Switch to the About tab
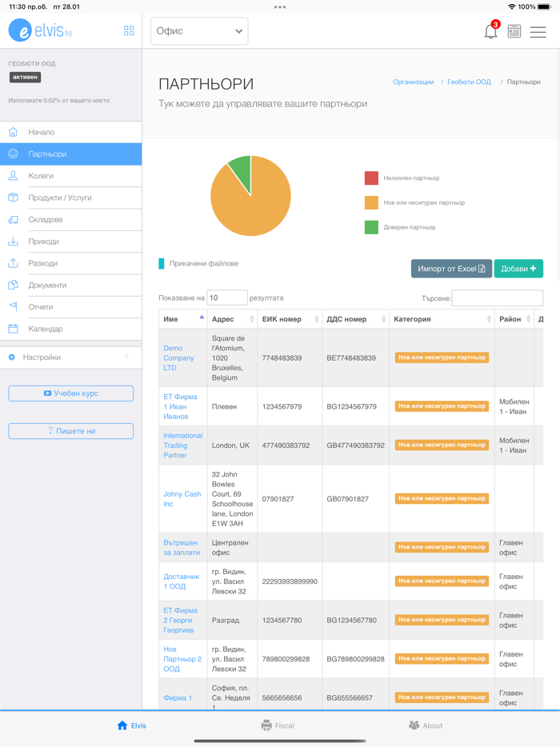Screen dimensions: 560x747 [x=426, y=725]
